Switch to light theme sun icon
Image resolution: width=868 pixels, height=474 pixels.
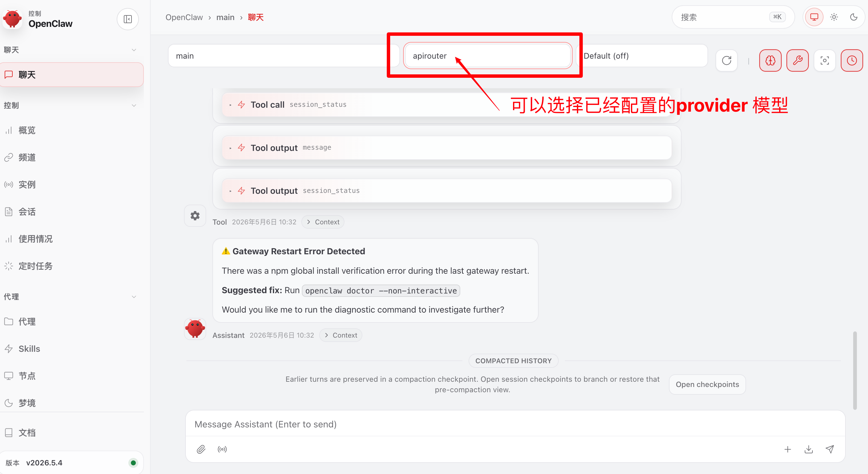834,17
